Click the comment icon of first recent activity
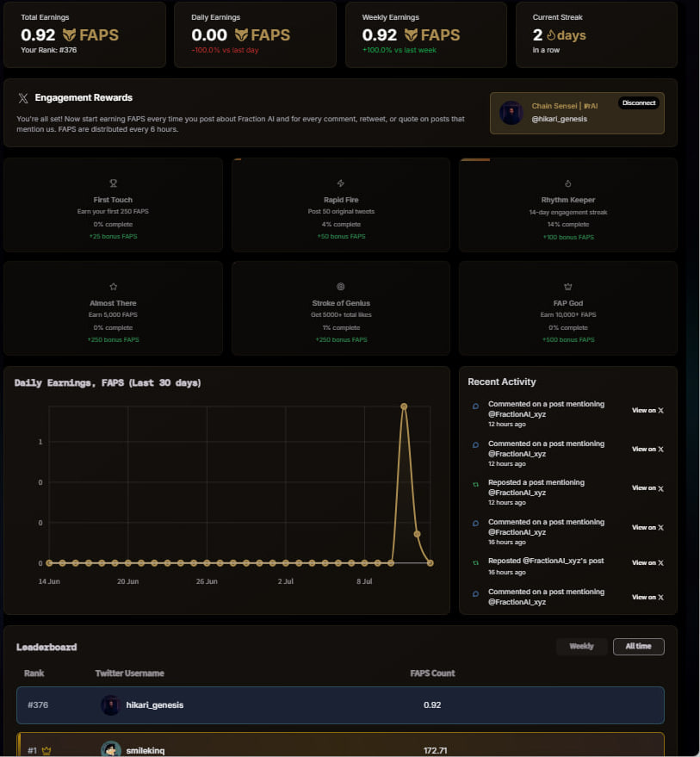The image size is (700, 757). (x=475, y=406)
